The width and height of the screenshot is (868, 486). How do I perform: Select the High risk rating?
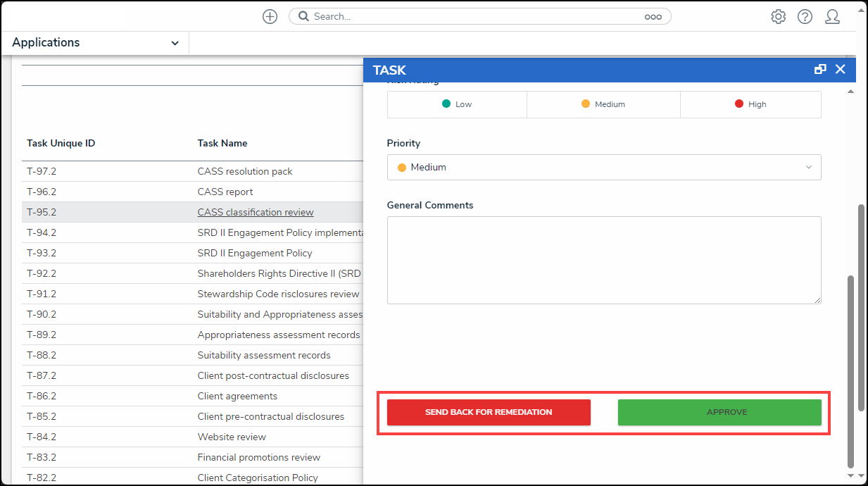click(750, 104)
